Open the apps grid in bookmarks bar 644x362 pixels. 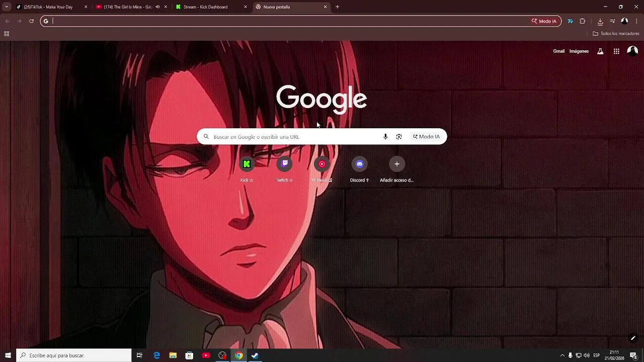point(7,34)
